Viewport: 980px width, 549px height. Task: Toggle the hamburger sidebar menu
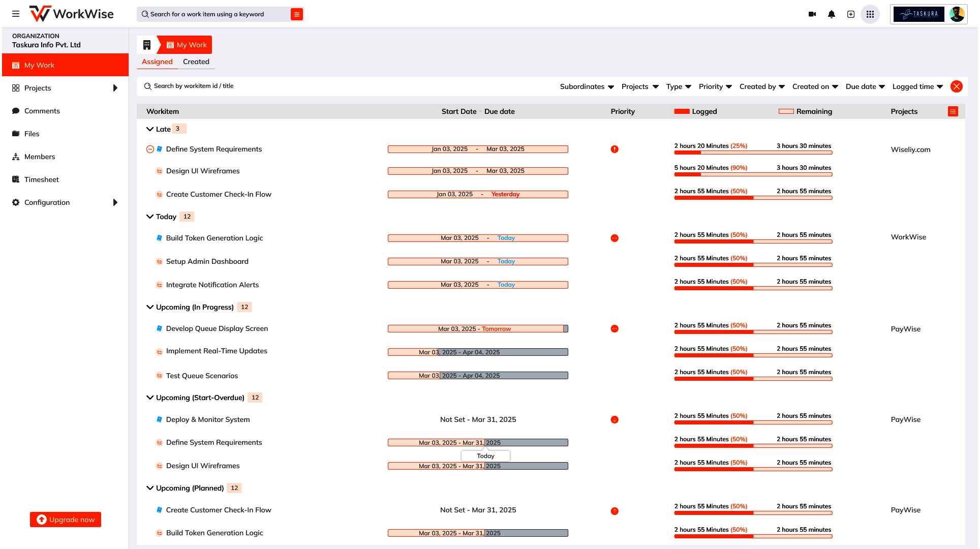point(16,14)
